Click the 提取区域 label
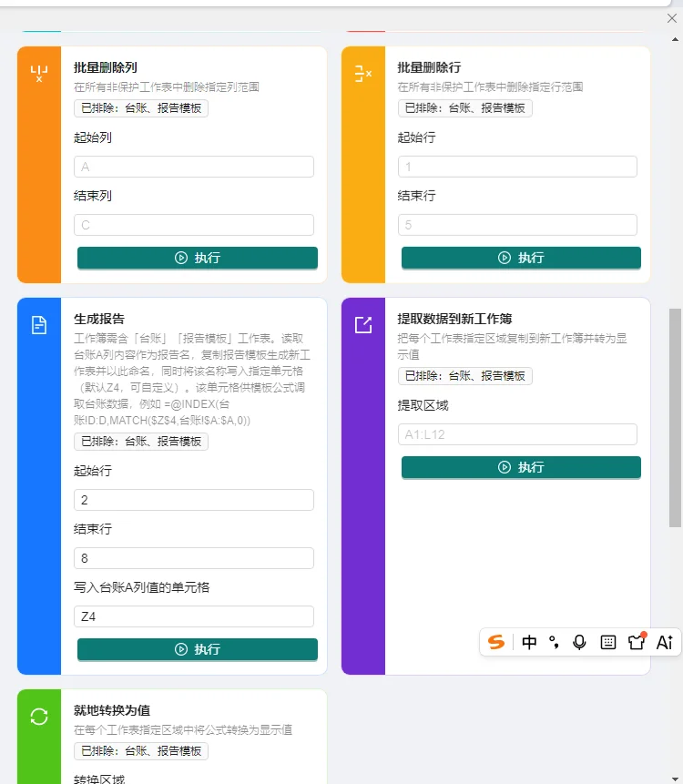Image resolution: width=683 pixels, height=784 pixels. click(x=423, y=405)
